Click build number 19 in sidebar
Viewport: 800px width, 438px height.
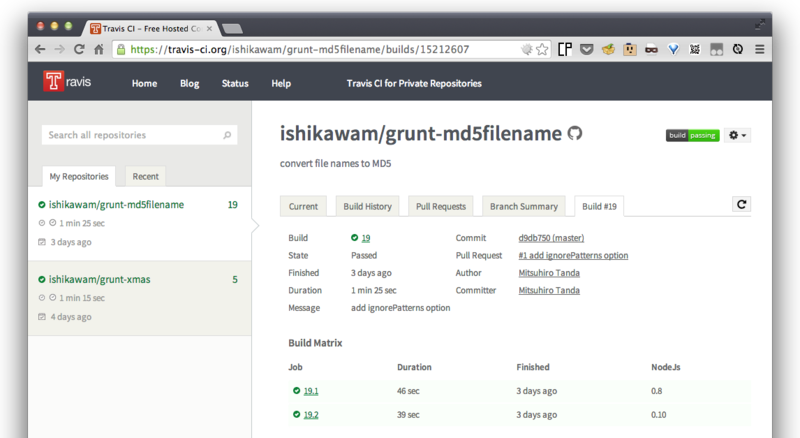point(233,205)
